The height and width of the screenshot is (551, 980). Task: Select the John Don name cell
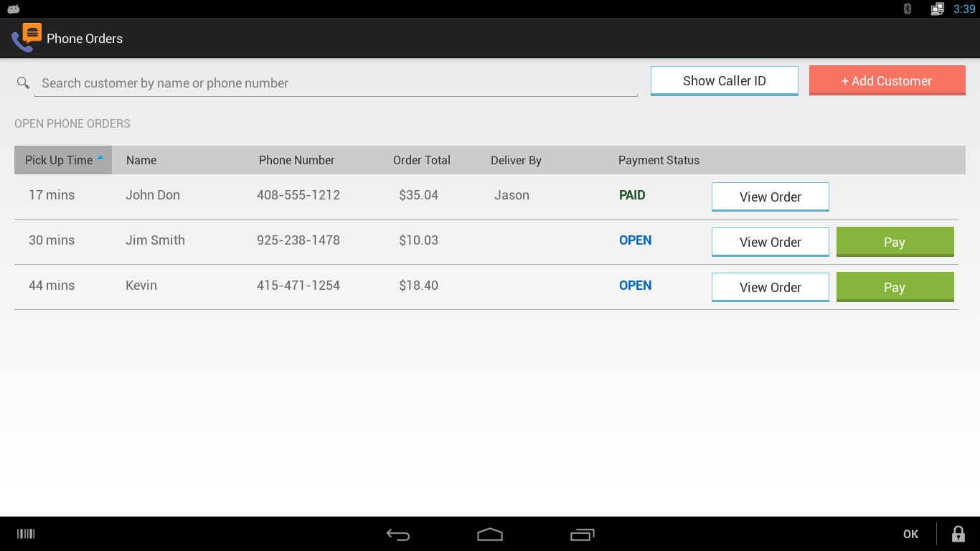153,195
